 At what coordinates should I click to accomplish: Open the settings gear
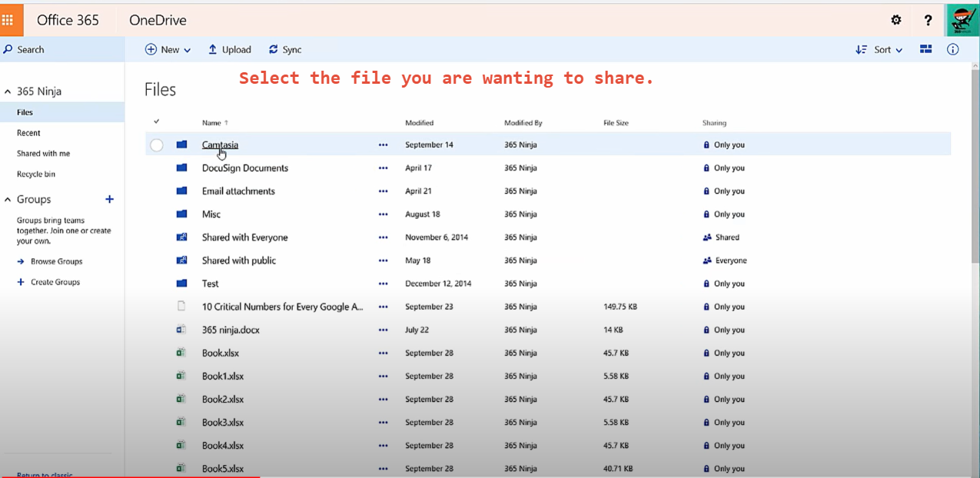click(896, 20)
